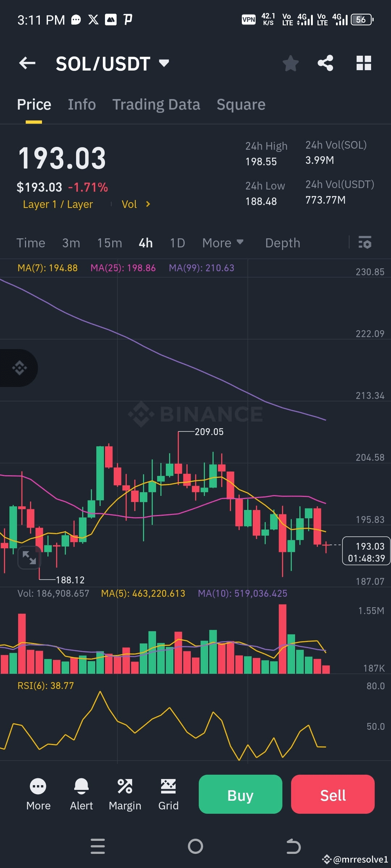Switch to the Trading Data tab
391x868 pixels.
coord(156,104)
